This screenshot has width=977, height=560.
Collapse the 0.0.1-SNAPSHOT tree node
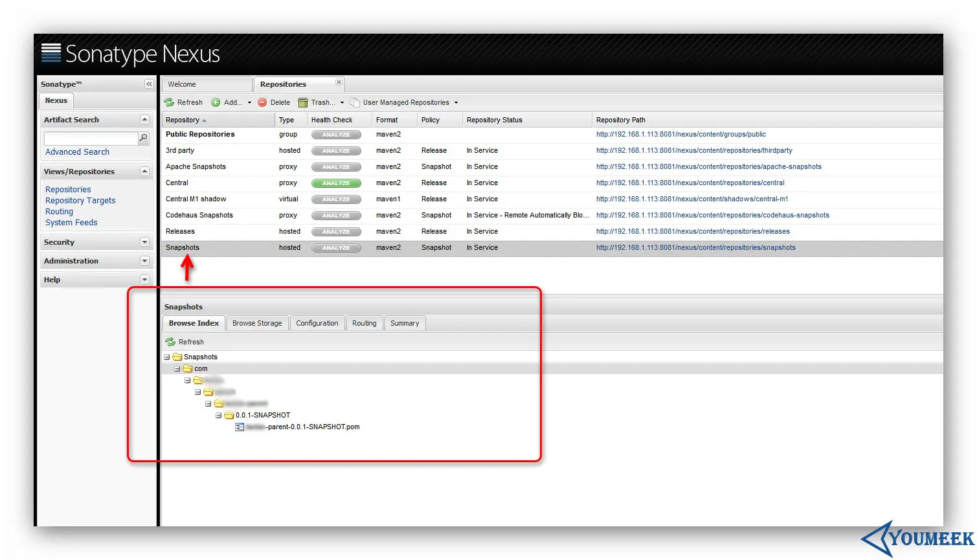[x=219, y=415]
